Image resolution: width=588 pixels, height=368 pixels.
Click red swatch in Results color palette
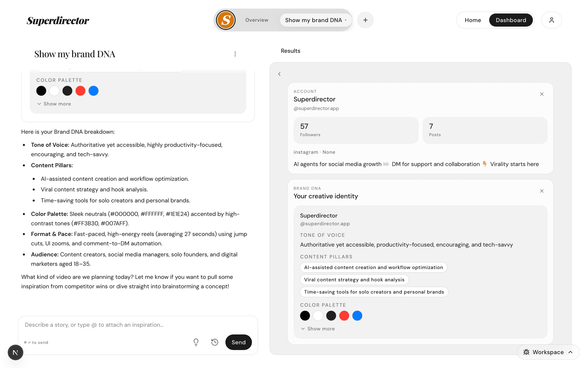344,316
